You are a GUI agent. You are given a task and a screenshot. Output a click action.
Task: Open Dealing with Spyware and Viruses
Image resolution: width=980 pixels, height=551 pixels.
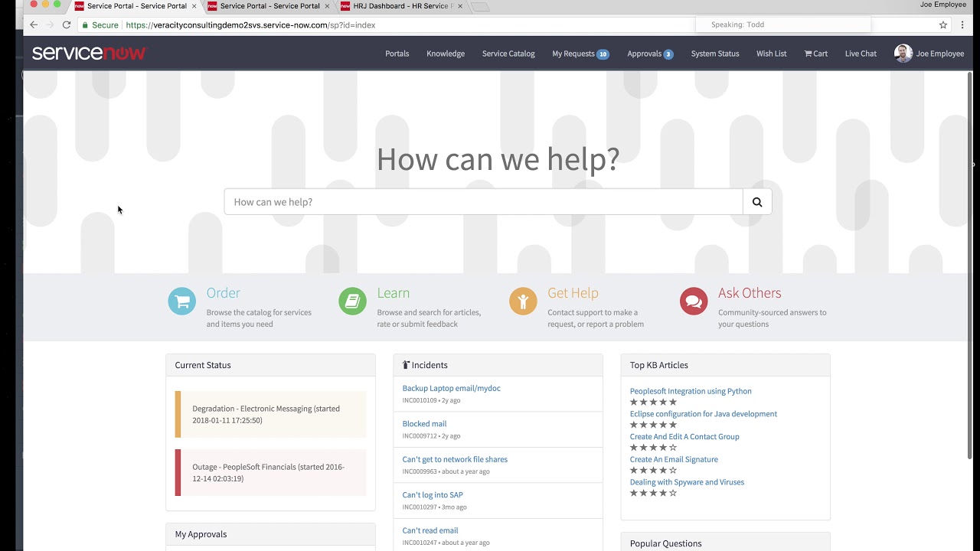[687, 482]
